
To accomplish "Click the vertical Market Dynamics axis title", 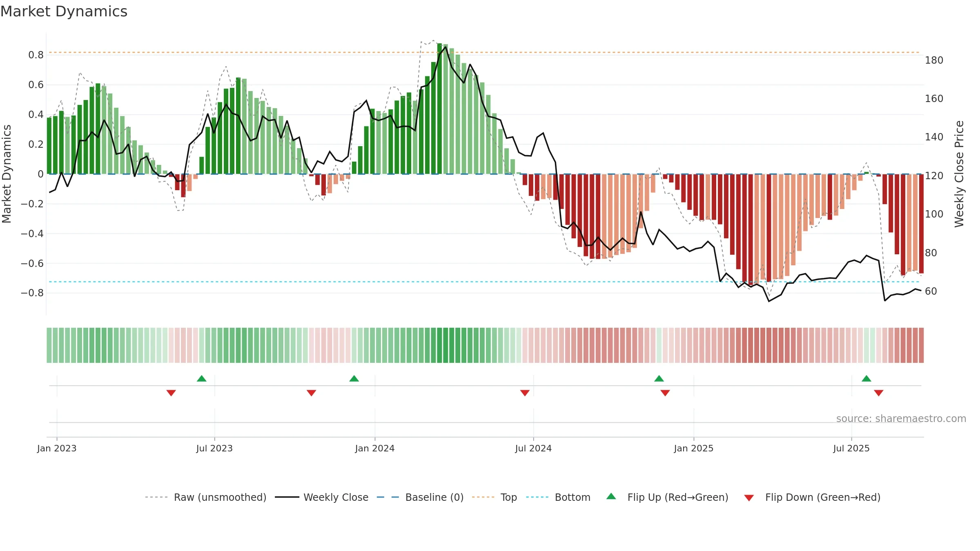I will click(x=7, y=174).
